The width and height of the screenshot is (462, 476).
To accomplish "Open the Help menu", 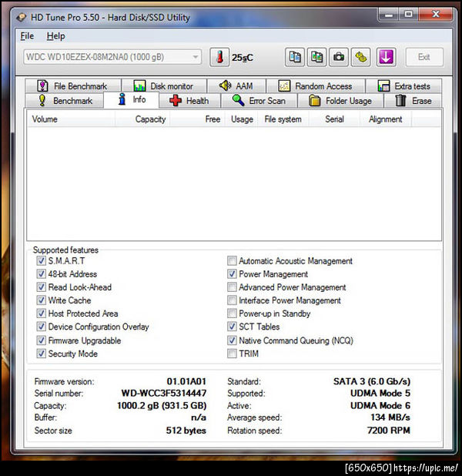I will pyautogui.click(x=55, y=36).
